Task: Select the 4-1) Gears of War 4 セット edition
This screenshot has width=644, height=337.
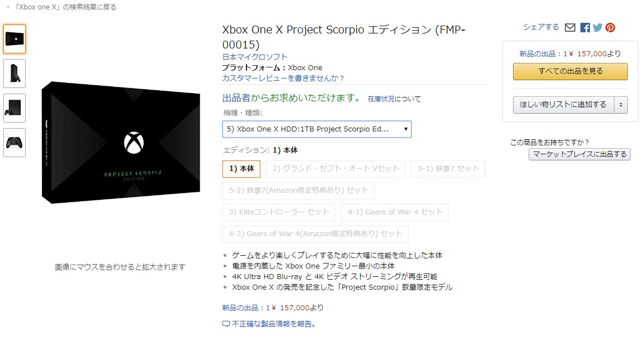Action: coord(395,212)
